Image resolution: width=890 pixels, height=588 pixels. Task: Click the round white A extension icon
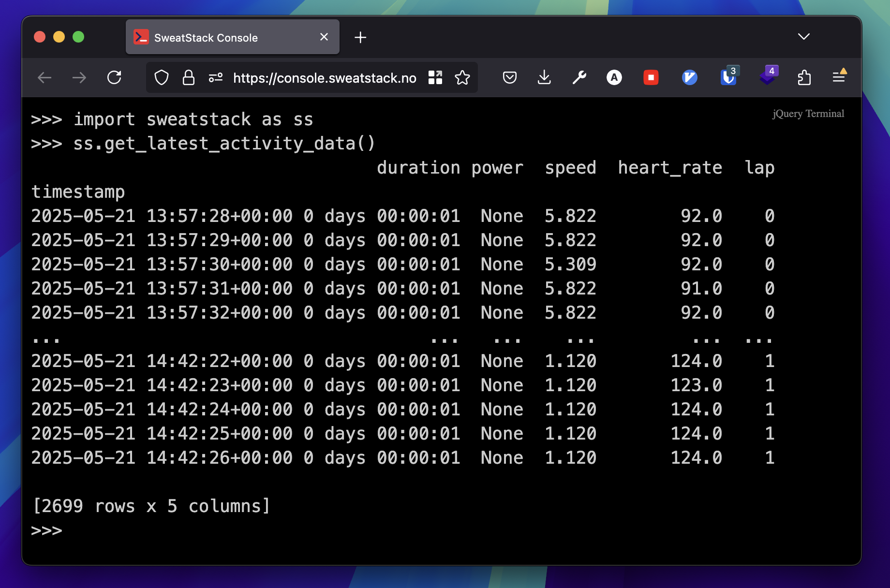click(x=614, y=77)
